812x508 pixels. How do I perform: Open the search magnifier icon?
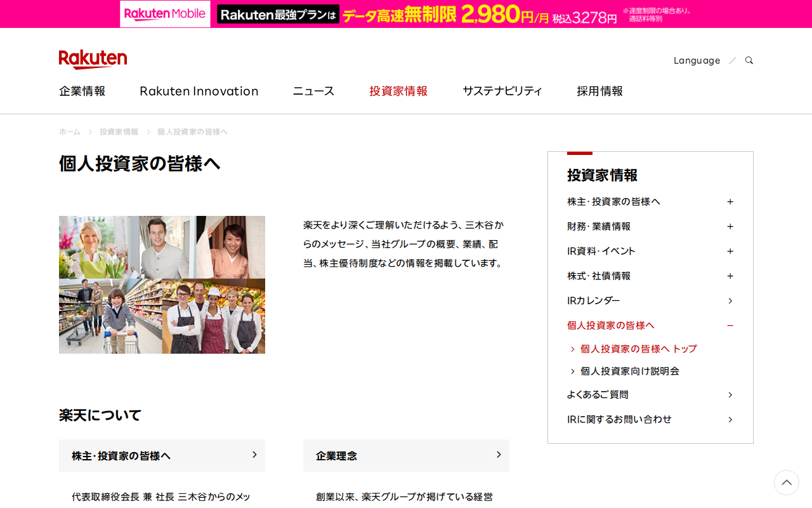pos(749,60)
